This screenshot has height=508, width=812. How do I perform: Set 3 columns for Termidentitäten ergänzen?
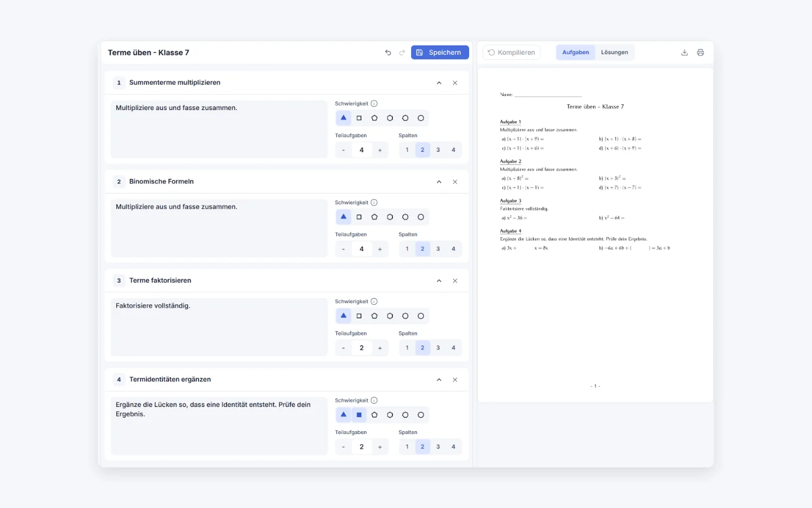pos(438,446)
